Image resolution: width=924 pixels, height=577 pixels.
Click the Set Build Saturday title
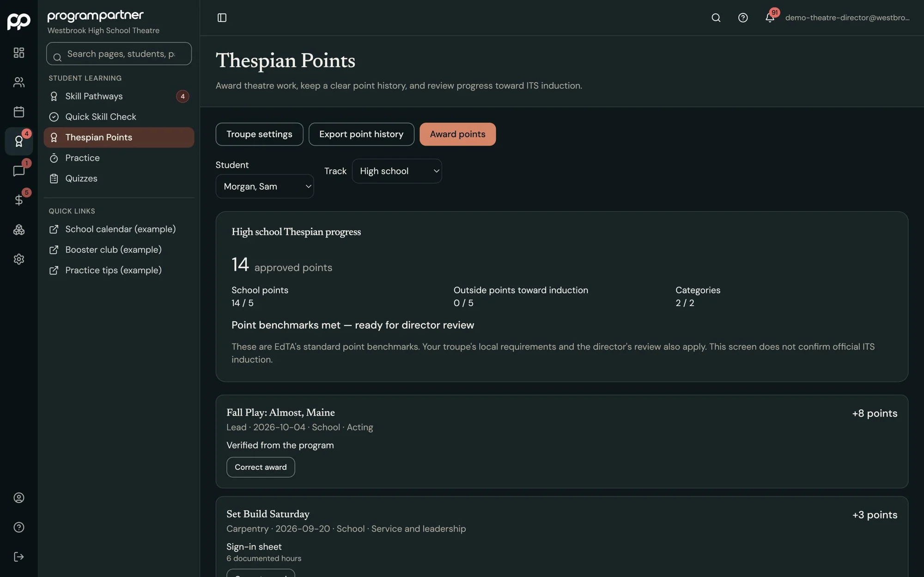click(268, 514)
